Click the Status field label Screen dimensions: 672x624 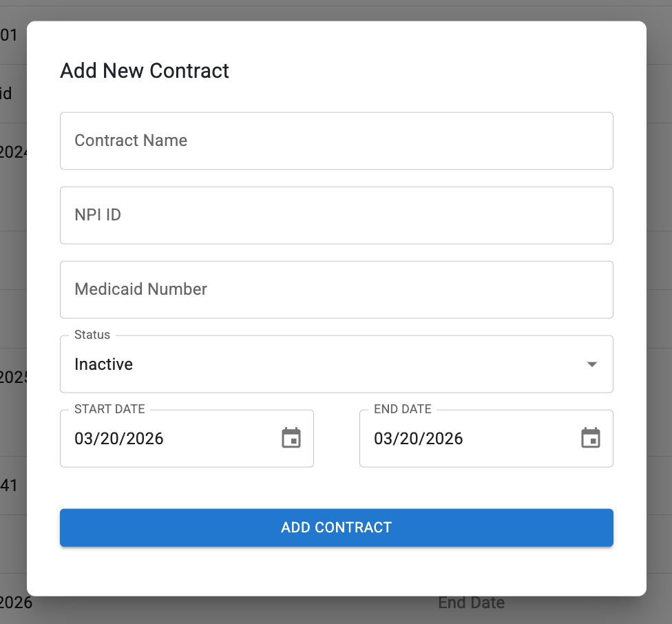click(92, 335)
